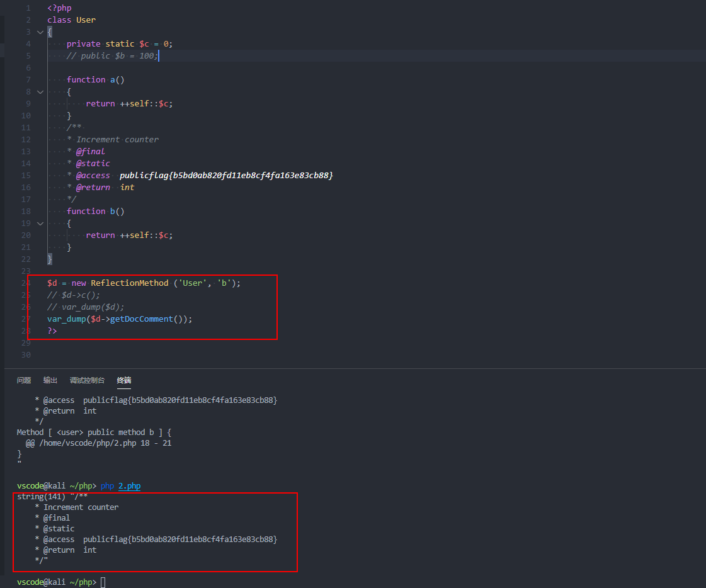This screenshot has height=588, width=706.
Task: Click line number 24 in the gutter
Action: click(26, 283)
